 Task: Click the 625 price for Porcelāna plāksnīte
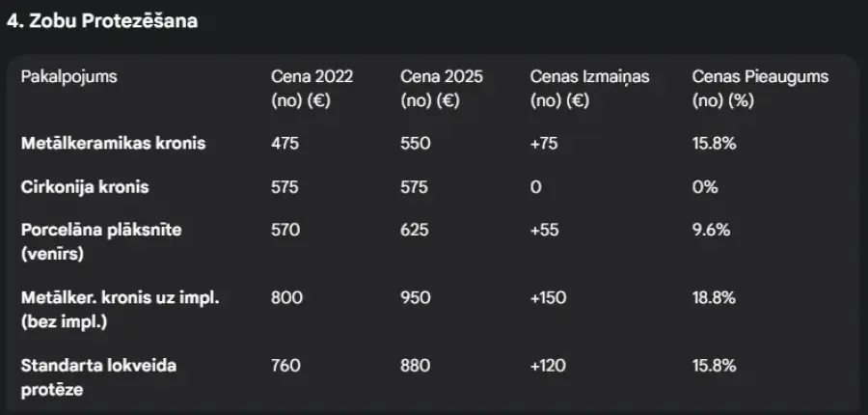(x=415, y=230)
